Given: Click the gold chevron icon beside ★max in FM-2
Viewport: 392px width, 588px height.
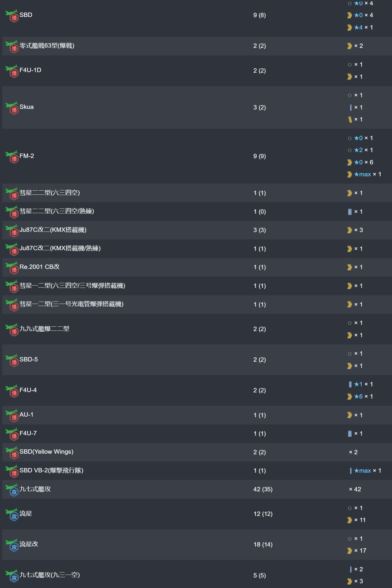Looking at the screenshot, I should tap(349, 174).
